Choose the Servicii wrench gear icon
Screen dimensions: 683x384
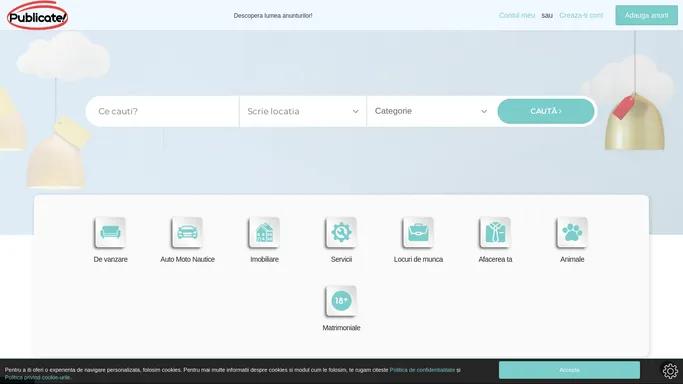point(341,232)
